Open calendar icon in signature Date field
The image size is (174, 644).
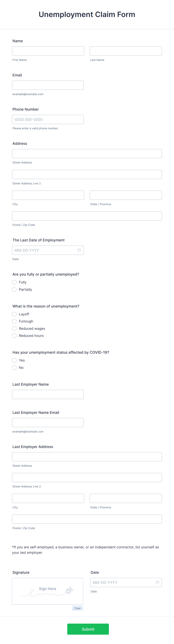(x=158, y=582)
